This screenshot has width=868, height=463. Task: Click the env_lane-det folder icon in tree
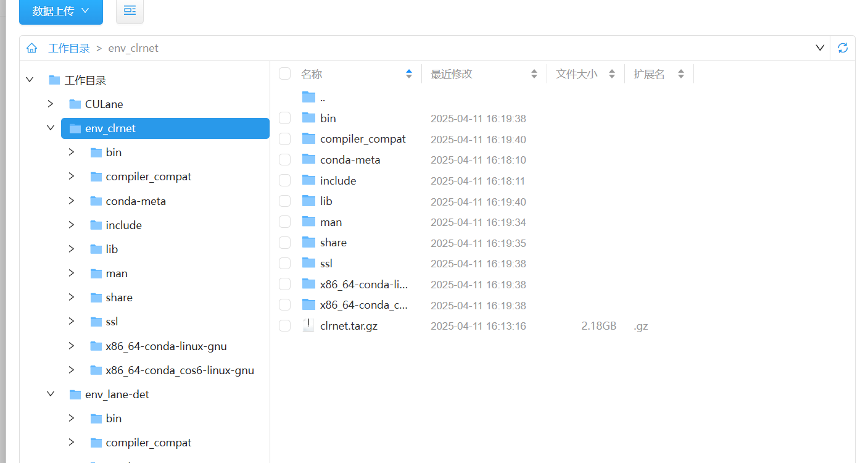pos(75,394)
